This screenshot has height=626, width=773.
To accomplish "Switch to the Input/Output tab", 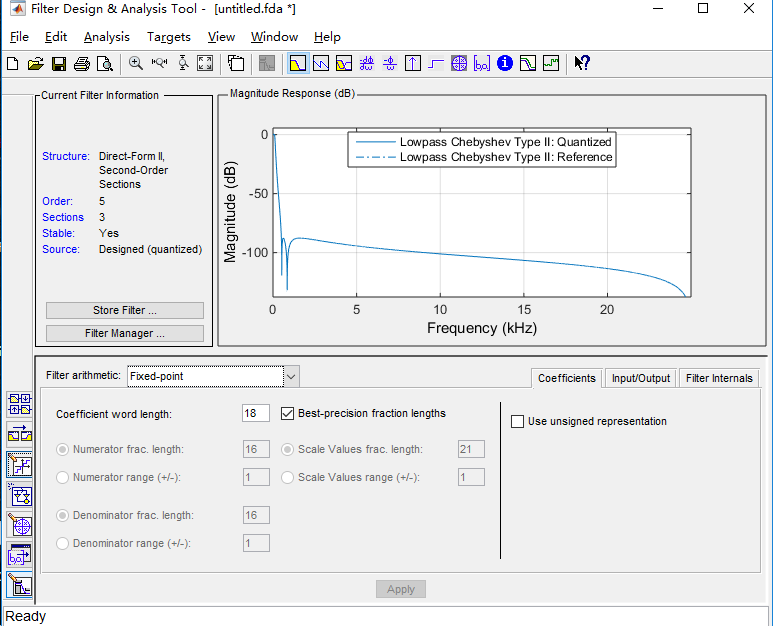I will (641, 378).
